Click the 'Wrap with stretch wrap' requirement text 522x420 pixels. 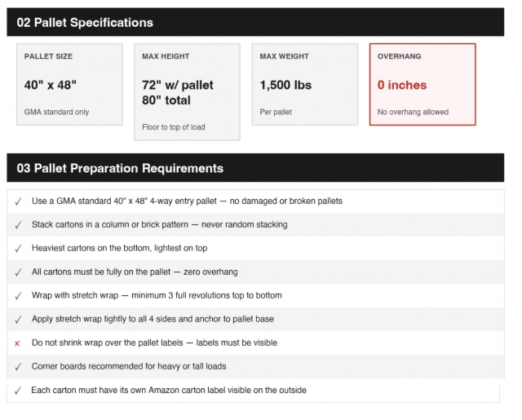coord(157,295)
